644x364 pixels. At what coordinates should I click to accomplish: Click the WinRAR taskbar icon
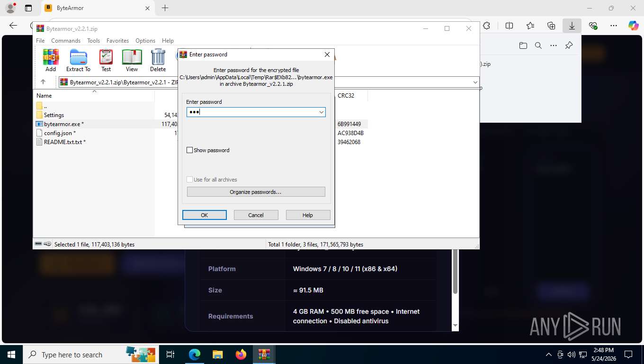[264, 355]
